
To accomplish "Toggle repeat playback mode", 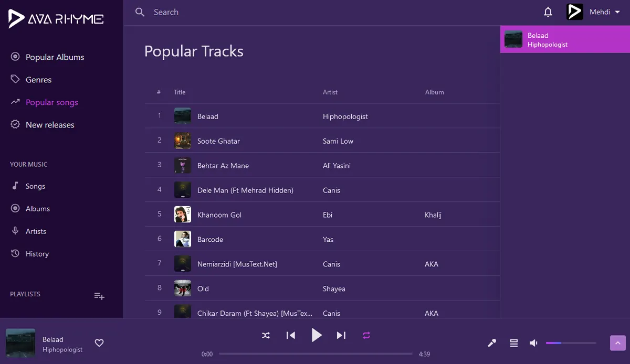I will tap(366, 335).
